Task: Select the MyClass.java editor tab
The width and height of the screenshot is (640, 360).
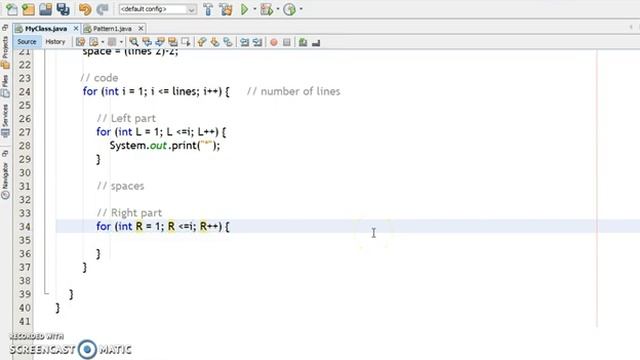Action: click(x=46, y=29)
